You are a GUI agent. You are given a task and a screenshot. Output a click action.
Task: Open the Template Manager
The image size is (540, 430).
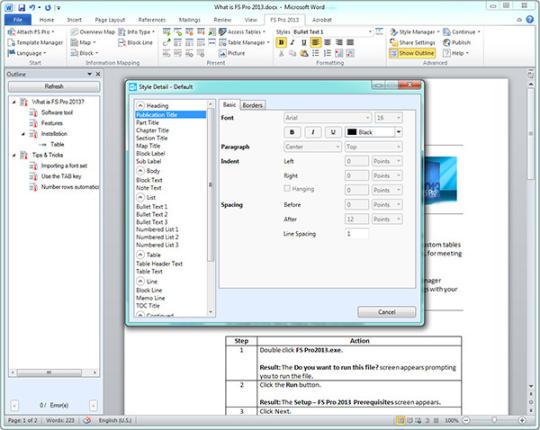35,43
